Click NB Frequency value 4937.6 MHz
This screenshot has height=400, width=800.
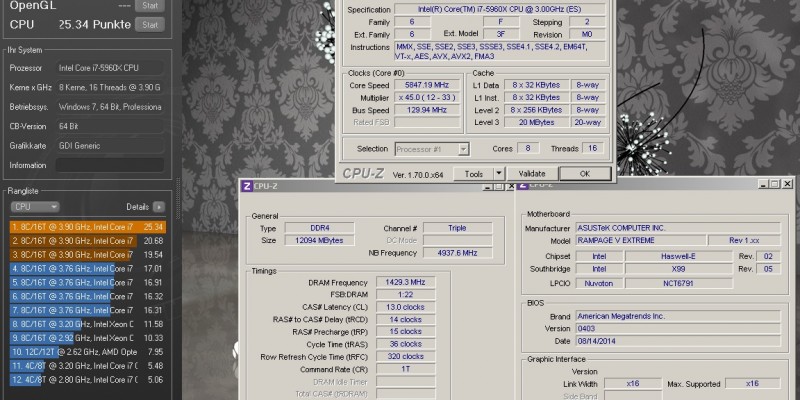click(457, 253)
